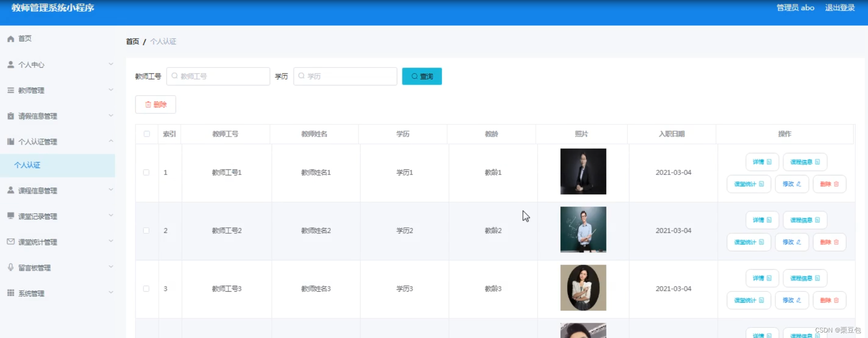Image resolution: width=868 pixels, height=338 pixels.
Task: Check the checkbox for row 教师工号2
Action: point(146,231)
